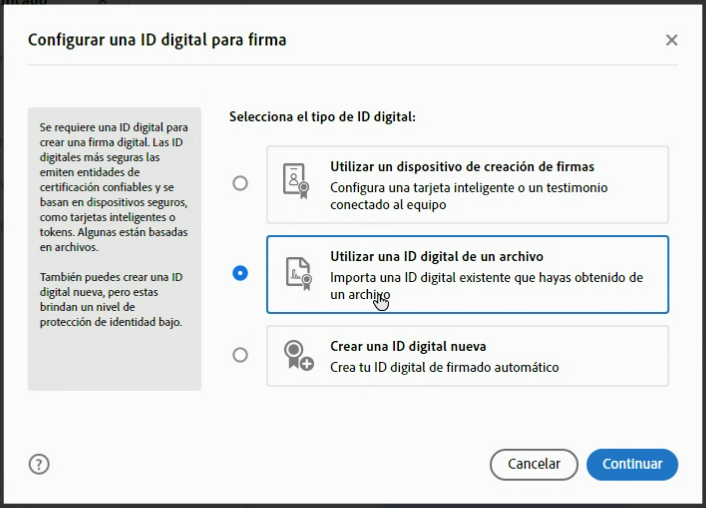
Task: Click the 'Crear una ID digital nueva' title
Action: (408, 347)
